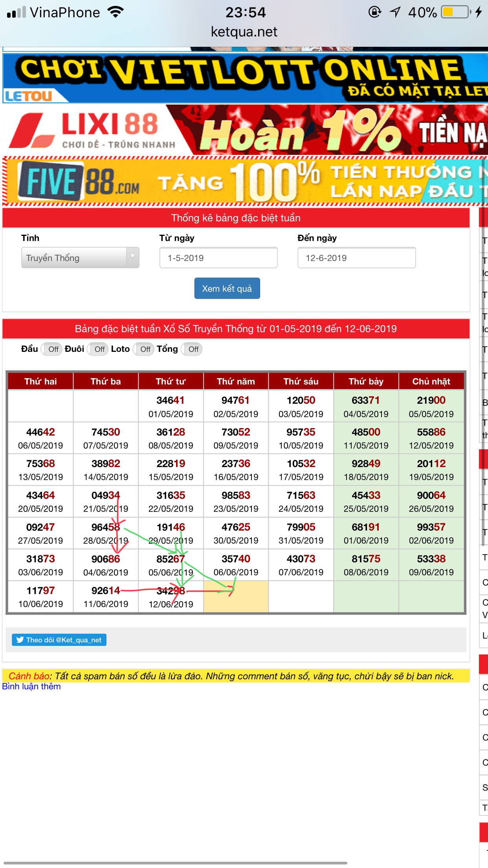
Task: Toggle the Tổng Off switch
Action: (x=192, y=349)
